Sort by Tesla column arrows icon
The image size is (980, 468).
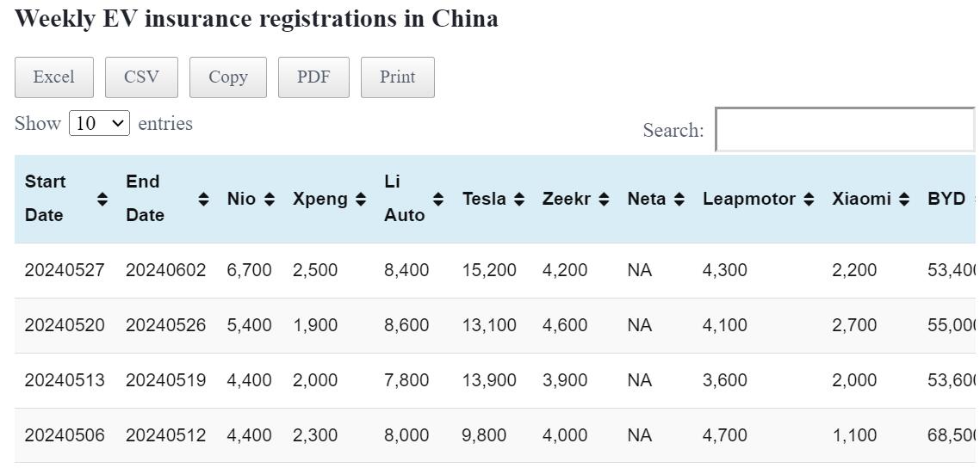click(518, 199)
